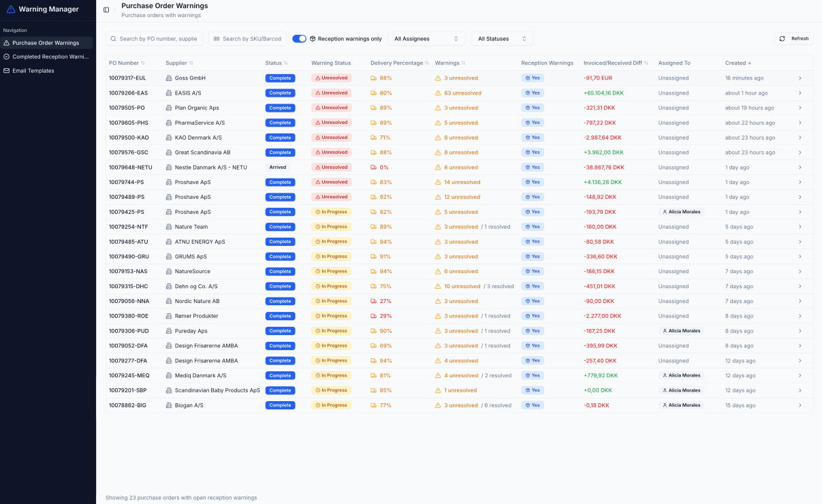Viewport: 822px width, 504px height.
Task: Click the sort icon on PO Number column
Action: (143, 63)
